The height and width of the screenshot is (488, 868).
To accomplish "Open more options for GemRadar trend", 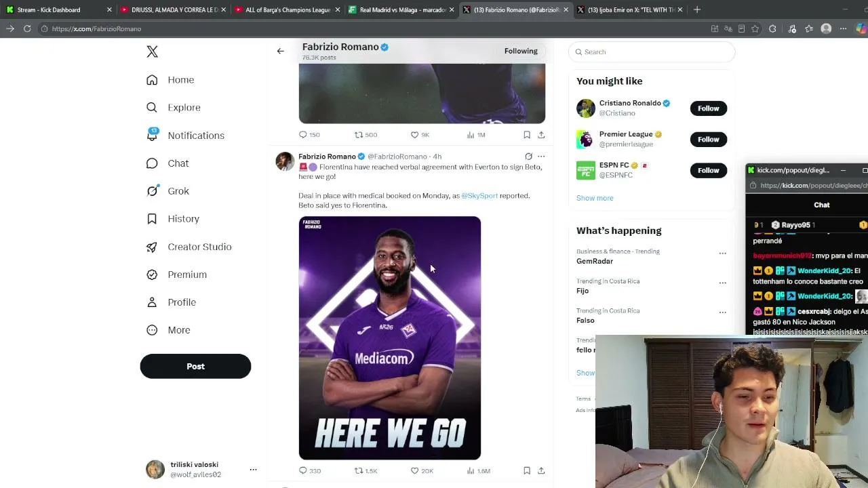I will coord(722,253).
